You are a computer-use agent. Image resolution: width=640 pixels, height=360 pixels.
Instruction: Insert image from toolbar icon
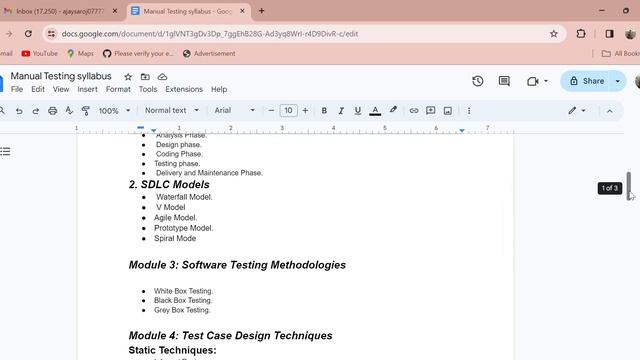tap(448, 111)
